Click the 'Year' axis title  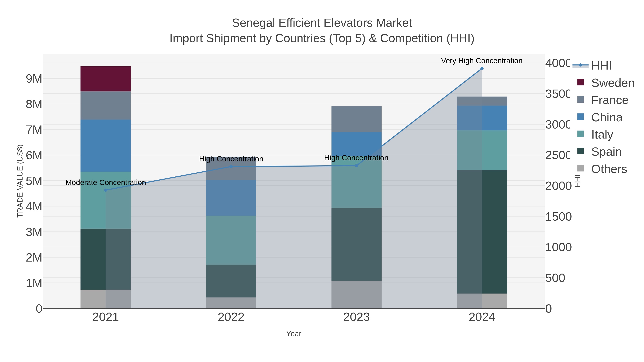coord(294,334)
